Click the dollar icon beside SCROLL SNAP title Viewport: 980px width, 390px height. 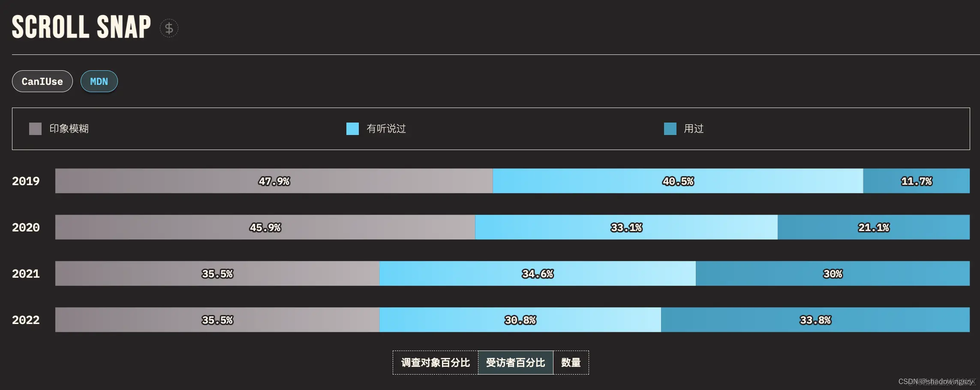[x=169, y=27]
